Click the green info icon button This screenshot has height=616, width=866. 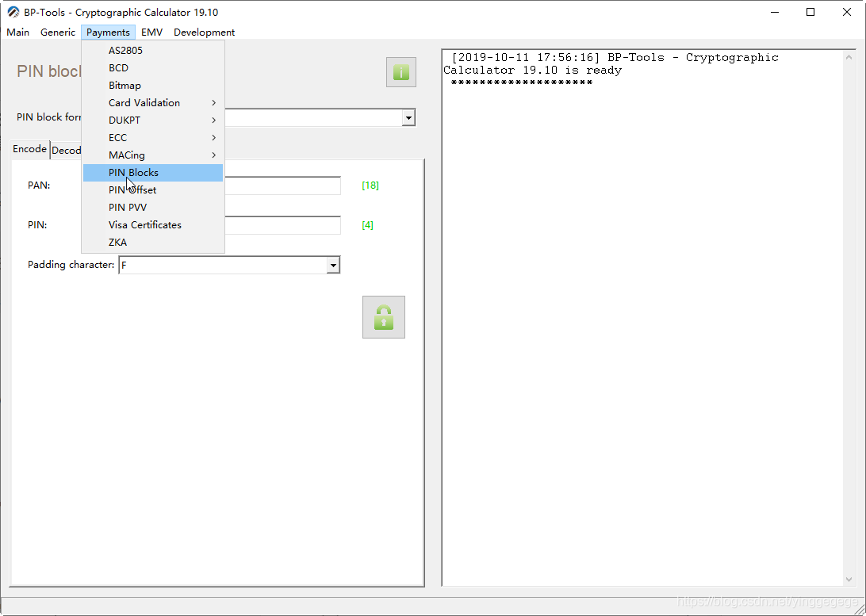pos(401,72)
